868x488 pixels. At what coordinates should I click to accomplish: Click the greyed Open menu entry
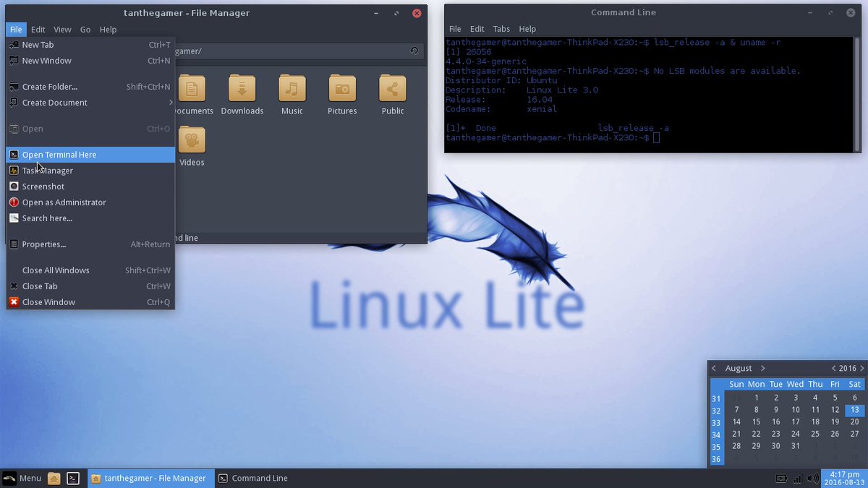tap(90, 129)
